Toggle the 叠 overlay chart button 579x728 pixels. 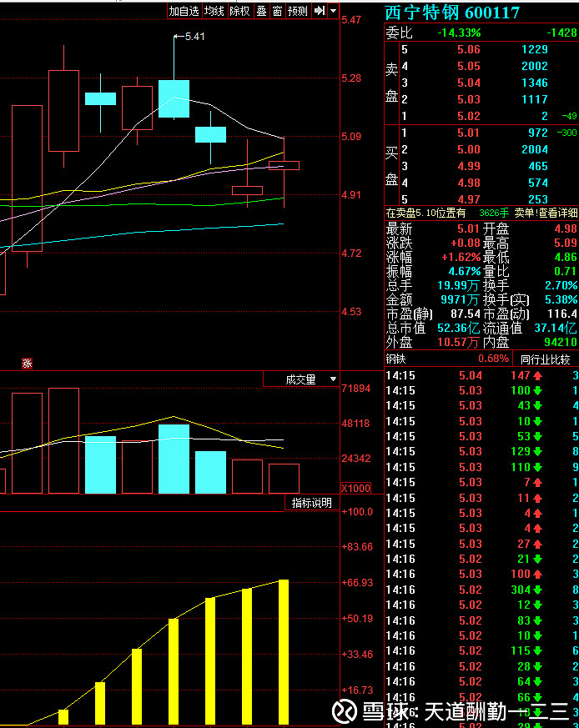(261, 11)
